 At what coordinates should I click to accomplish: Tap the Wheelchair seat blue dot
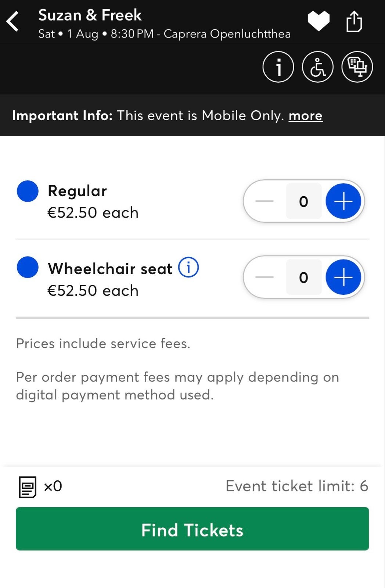coord(28,267)
